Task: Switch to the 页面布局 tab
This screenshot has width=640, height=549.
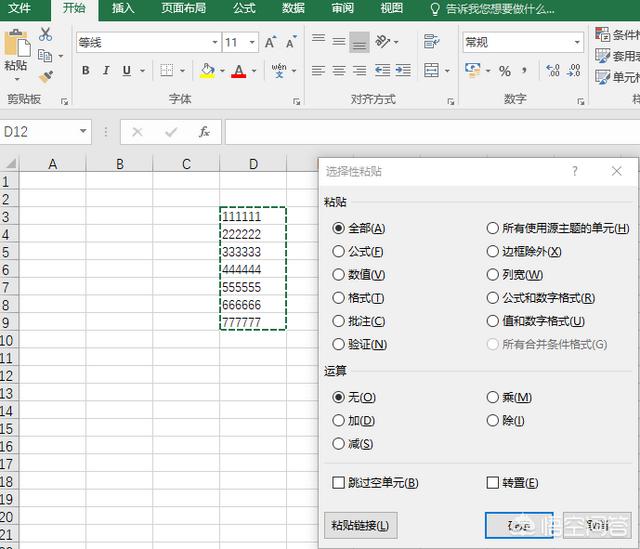Action: pos(183,9)
